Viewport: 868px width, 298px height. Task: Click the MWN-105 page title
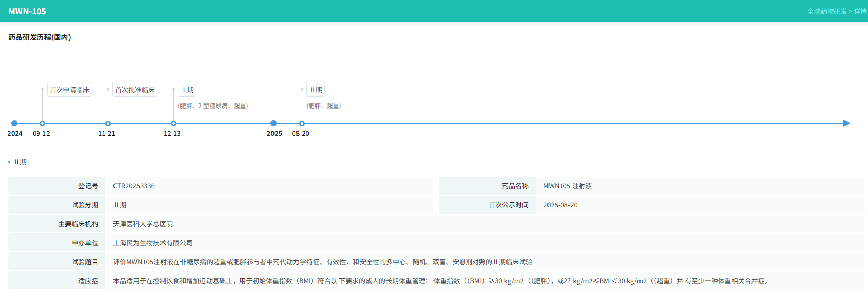click(27, 11)
